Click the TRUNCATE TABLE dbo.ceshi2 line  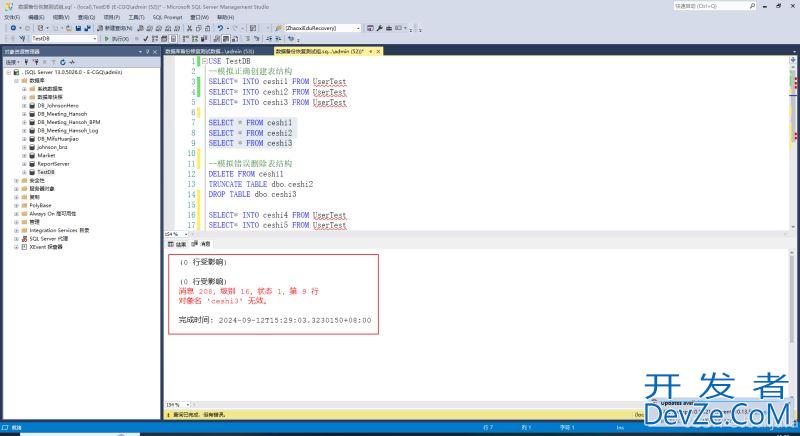point(261,184)
